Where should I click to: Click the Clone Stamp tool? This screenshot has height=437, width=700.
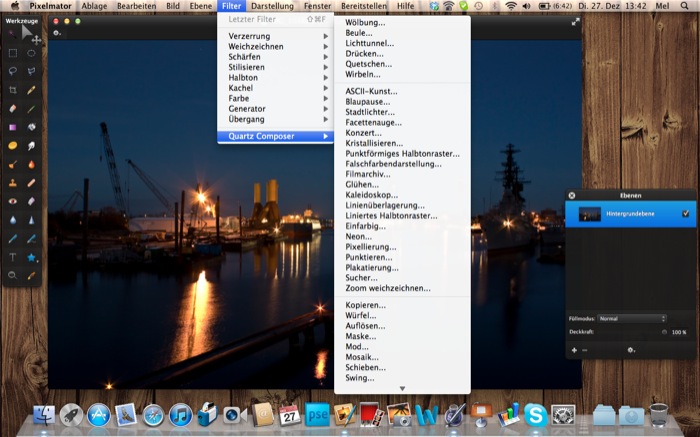[x=13, y=182]
